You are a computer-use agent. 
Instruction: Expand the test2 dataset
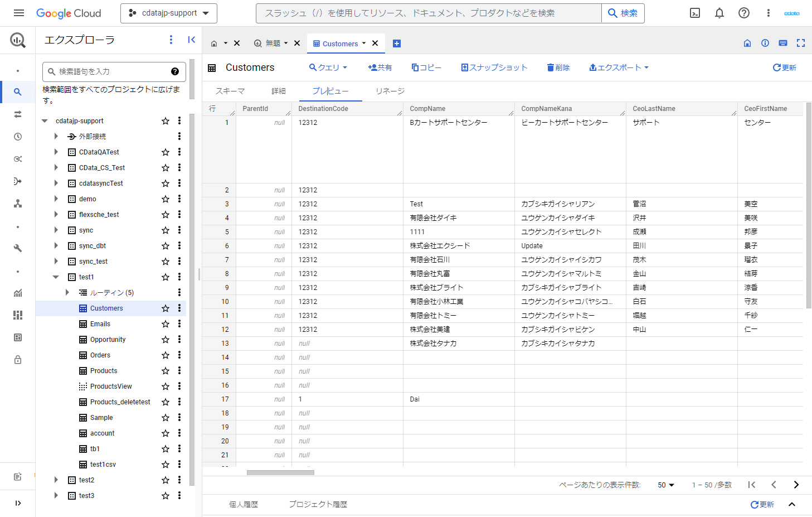coord(56,480)
